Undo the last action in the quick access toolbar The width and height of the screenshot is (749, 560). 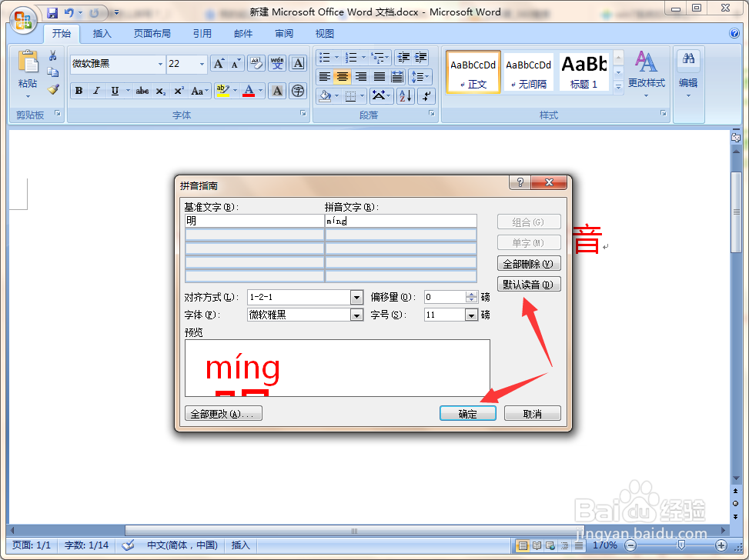[x=69, y=13]
